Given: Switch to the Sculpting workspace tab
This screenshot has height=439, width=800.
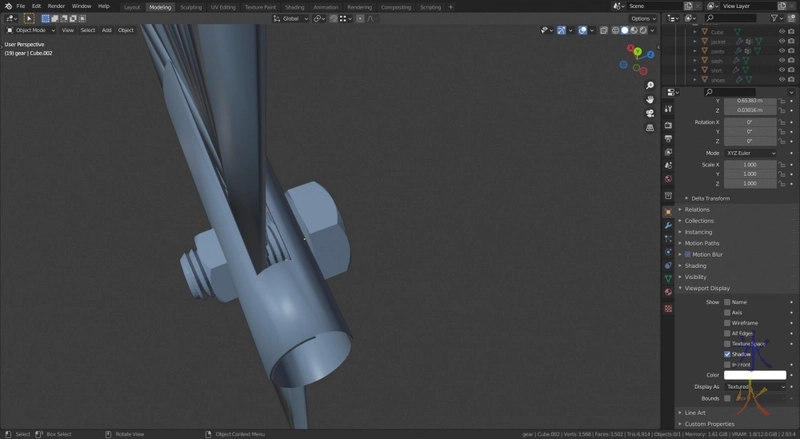Looking at the screenshot, I should point(190,7).
